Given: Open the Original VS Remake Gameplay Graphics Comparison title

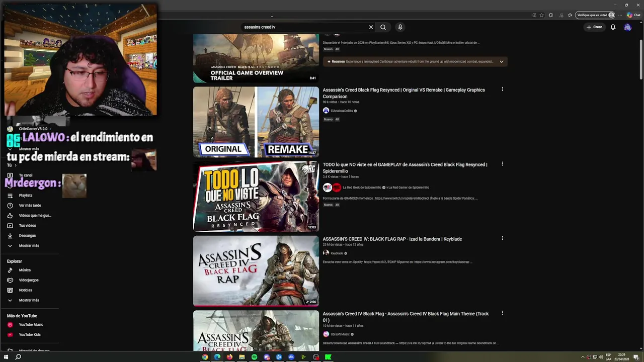Looking at the screenshot, I should point(404,93).
